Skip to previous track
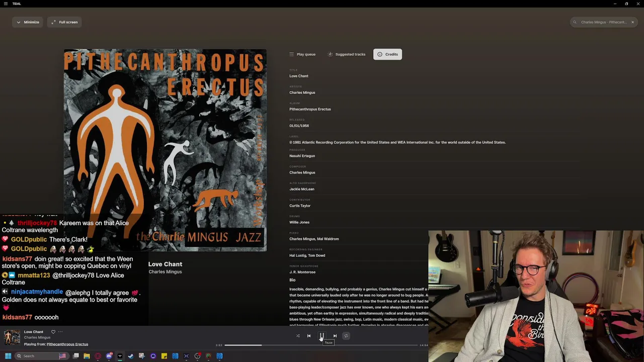The image size is (644, 362). click(309, 336)
